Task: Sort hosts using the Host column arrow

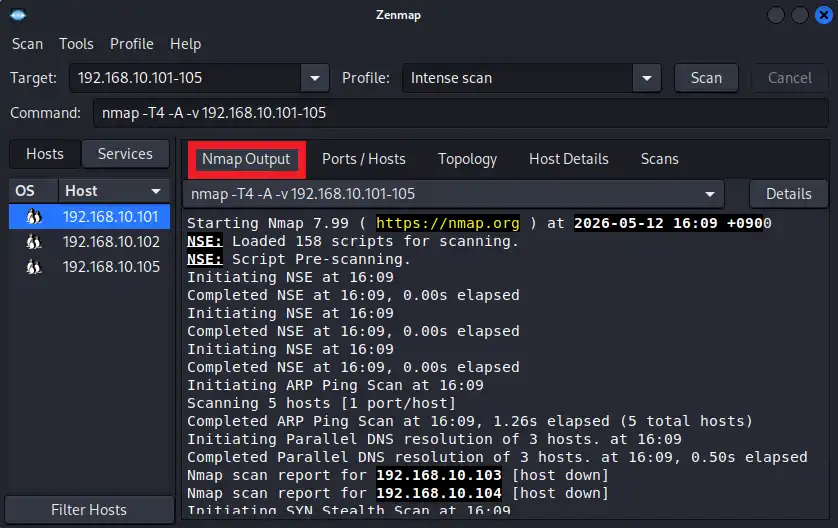Action: 156,191
